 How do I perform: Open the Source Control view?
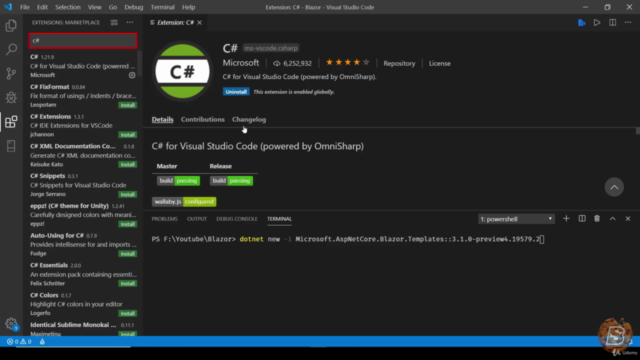[11, 73]
